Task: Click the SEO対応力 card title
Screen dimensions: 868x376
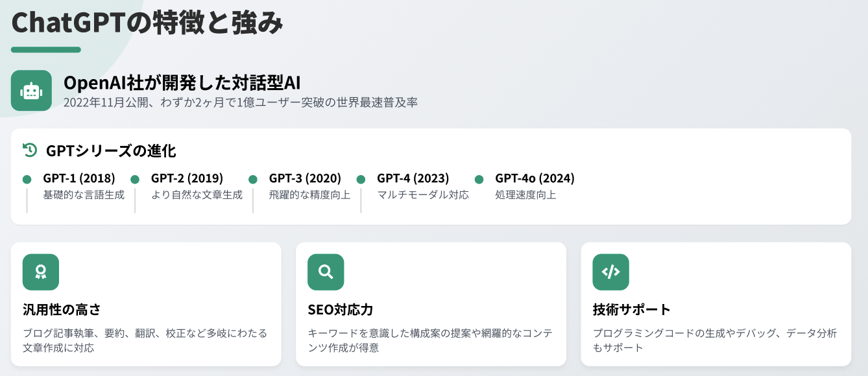Action: coord(340,309)
